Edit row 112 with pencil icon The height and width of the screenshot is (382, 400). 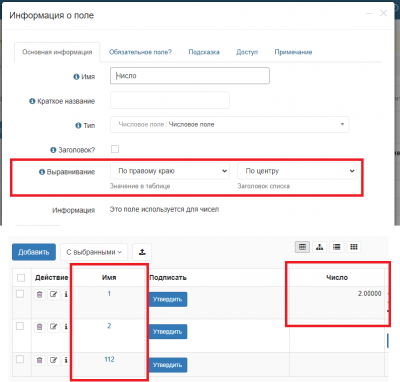click(x=53, y=360)
